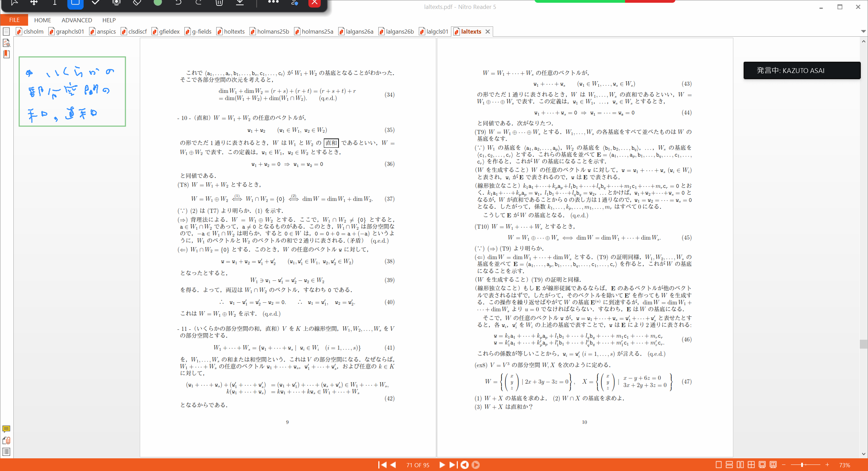The height and width of the screenshot is (471, 868).
Task: Adjust the zoom slider handle
Action: click(x=802, y=465)
